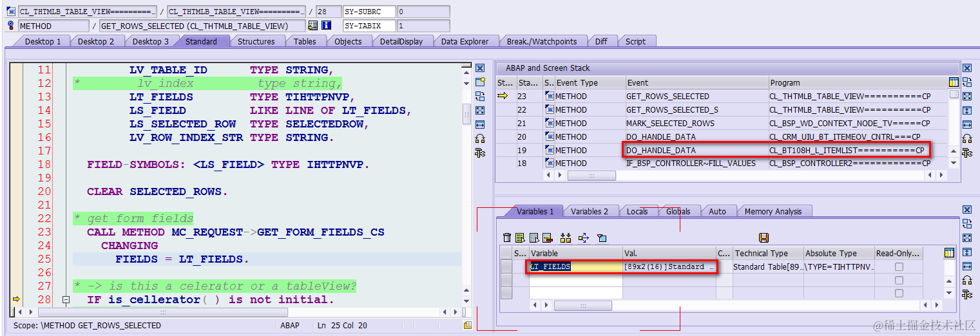Viewport: 980px width, 336px height.
Task: Click the line number 25 in editor
Action: 43,259
